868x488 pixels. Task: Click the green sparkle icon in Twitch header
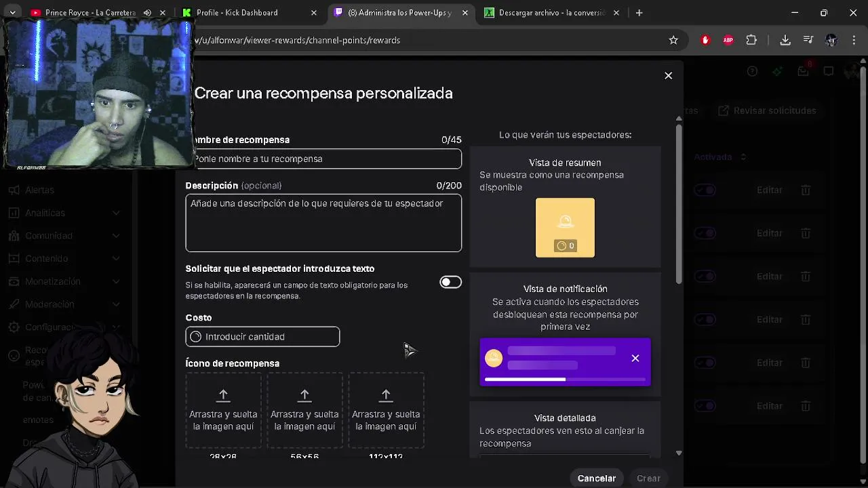click(x=778, y=71)
